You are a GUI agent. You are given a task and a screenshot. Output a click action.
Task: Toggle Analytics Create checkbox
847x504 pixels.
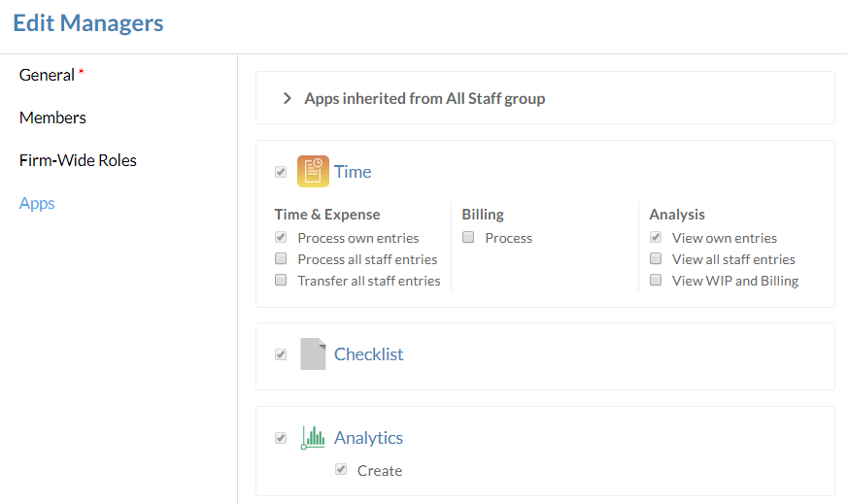[x=341, y=470]
